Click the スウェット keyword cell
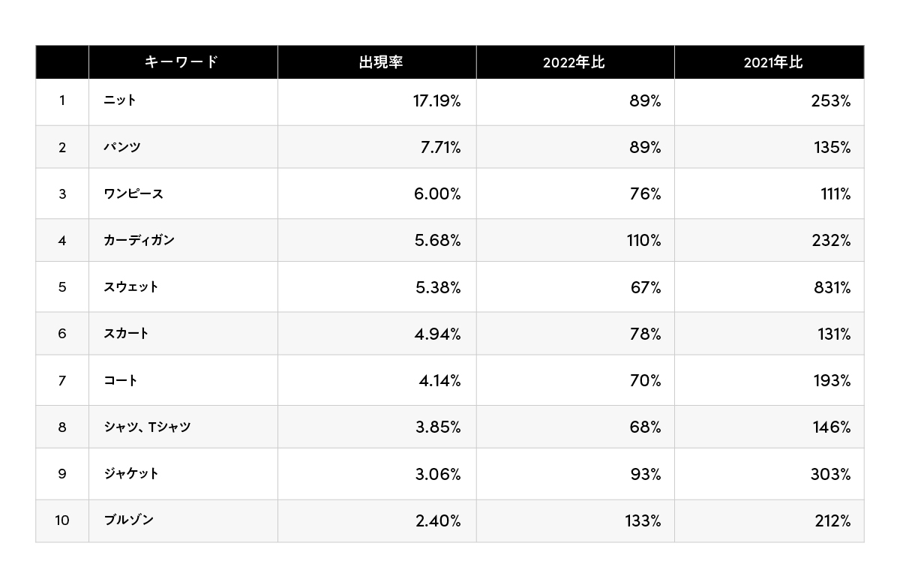900x588 pixels. click(131, 287)
